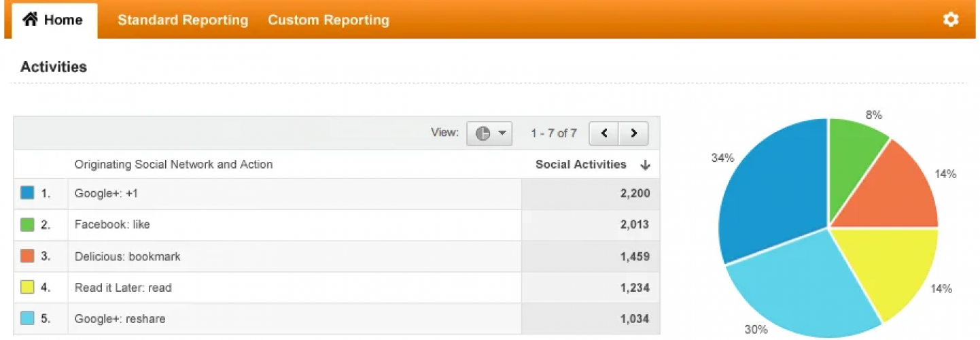980x340 pixels.
Task: Click the 1 - 7 of 7 pagination text
Action: pos(554,133)
